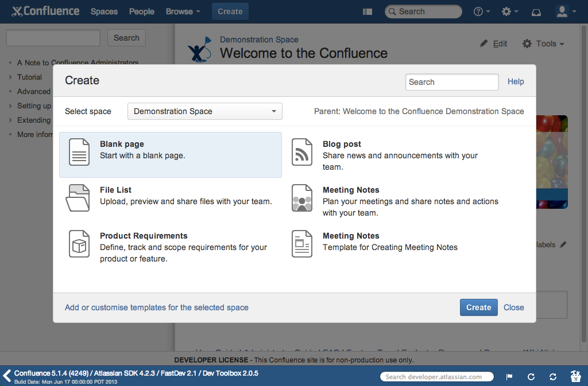Open the Browse menu dropdown
The image size is (588, 386).
183,11
